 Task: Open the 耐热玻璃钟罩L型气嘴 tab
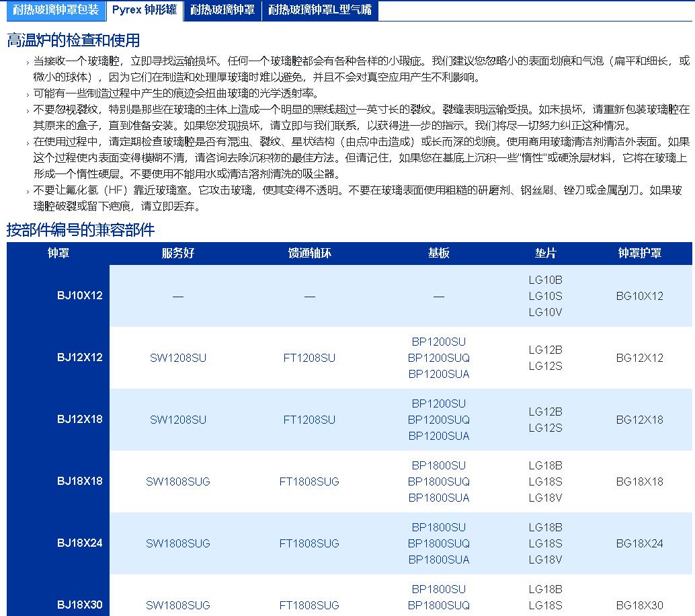pos(320,10)
